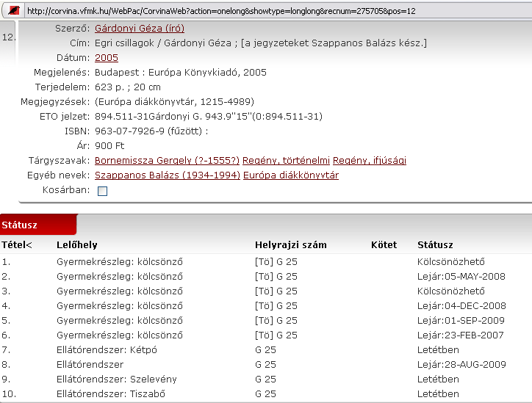
Task: Click publication info Budapest : Európa Könyvkiadó
Action: [x=166, y=72]
